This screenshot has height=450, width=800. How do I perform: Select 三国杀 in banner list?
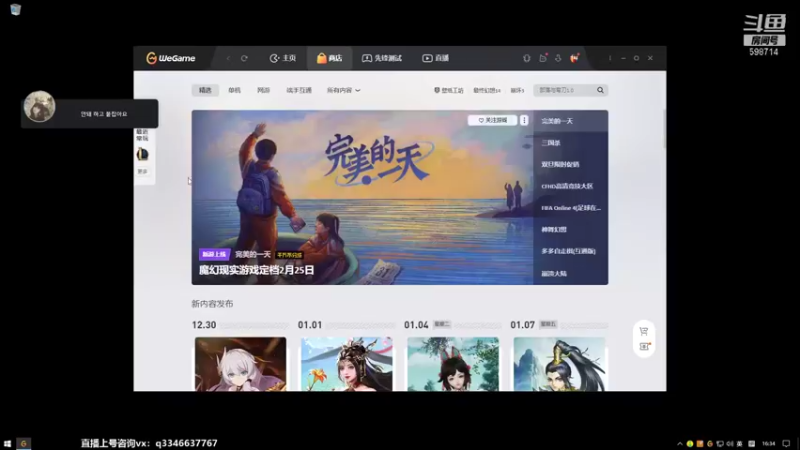[570, 143]
